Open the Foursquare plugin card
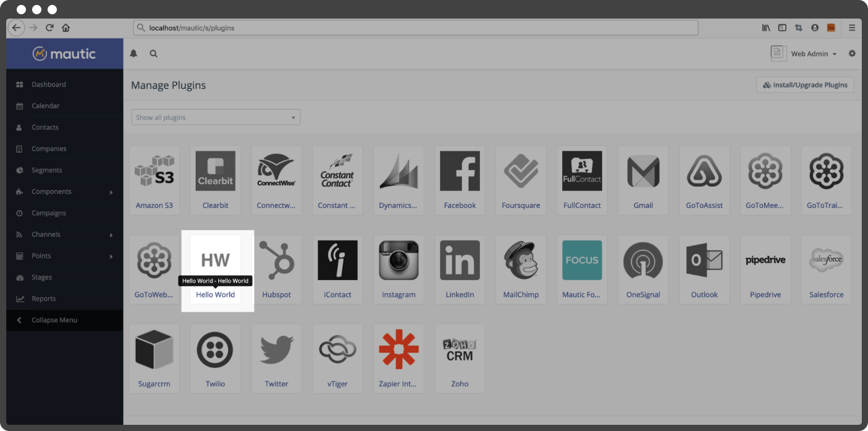This screenshot has height=431, width=868. click(x=521, y=180)
